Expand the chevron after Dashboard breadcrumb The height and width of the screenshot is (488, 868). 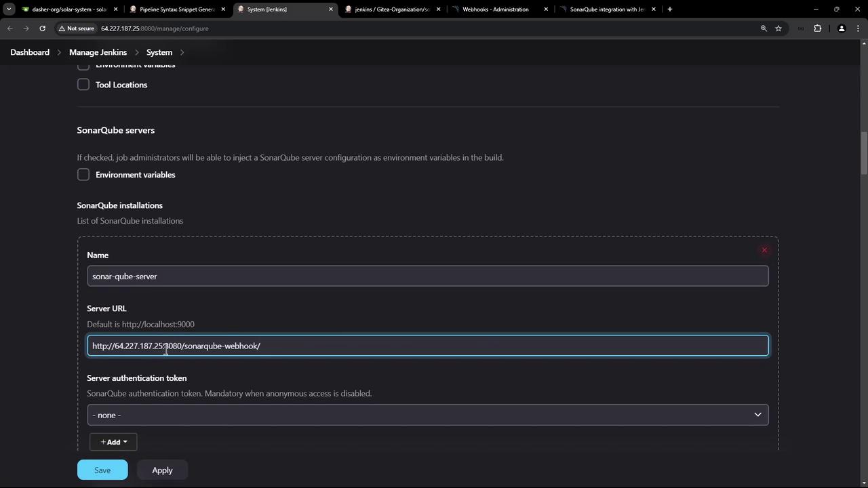tap(59, 52)
